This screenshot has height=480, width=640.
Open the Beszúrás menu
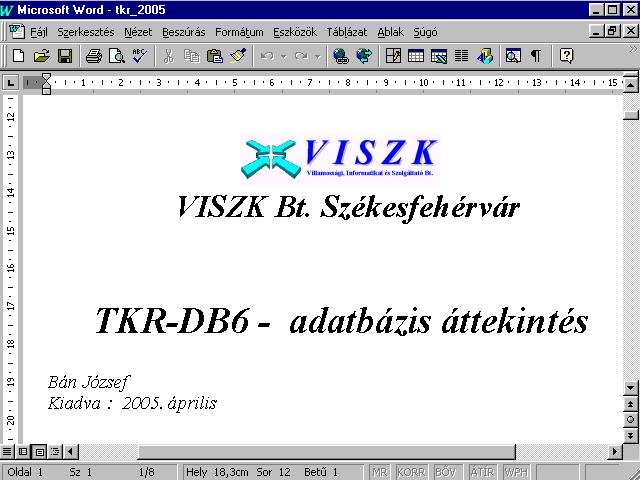184,32
